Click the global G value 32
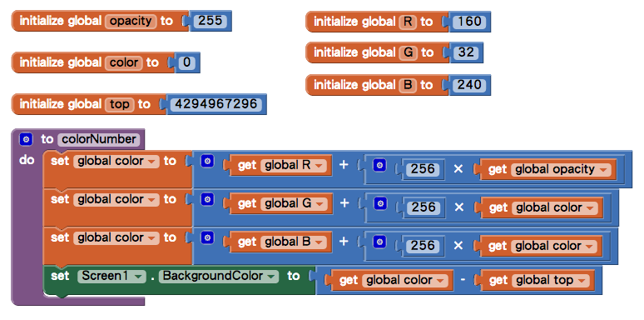Screen dimensions: 644x320 coord(465,52)
